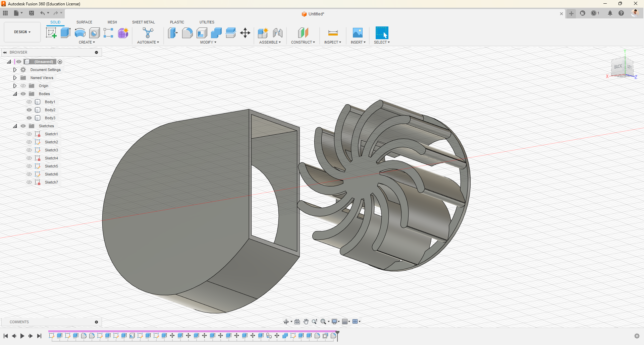Toggle visibility of Sketch3
This screenshot has width=644, height=345.
pos(29,150)
